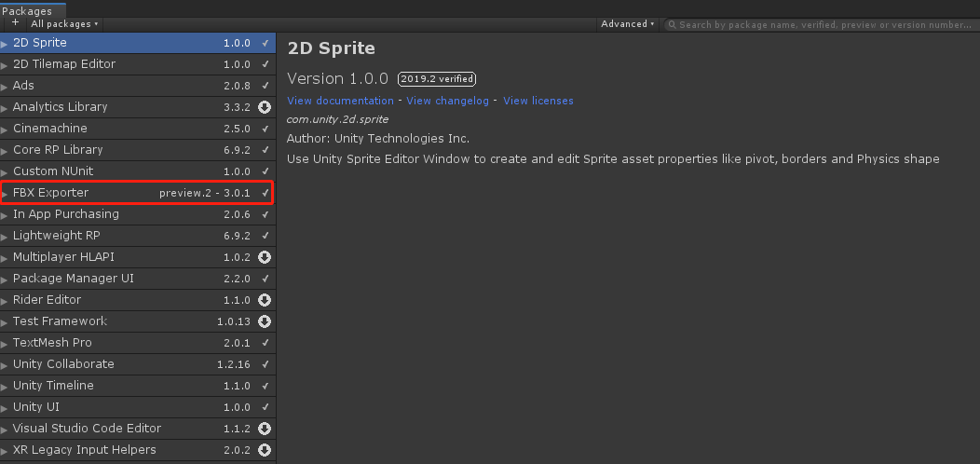Screen dimensions: 980x464
Task: Click the 'preview.2 - 3.0.1' version text
Action: pyautogui.click(x=205, y=193)
